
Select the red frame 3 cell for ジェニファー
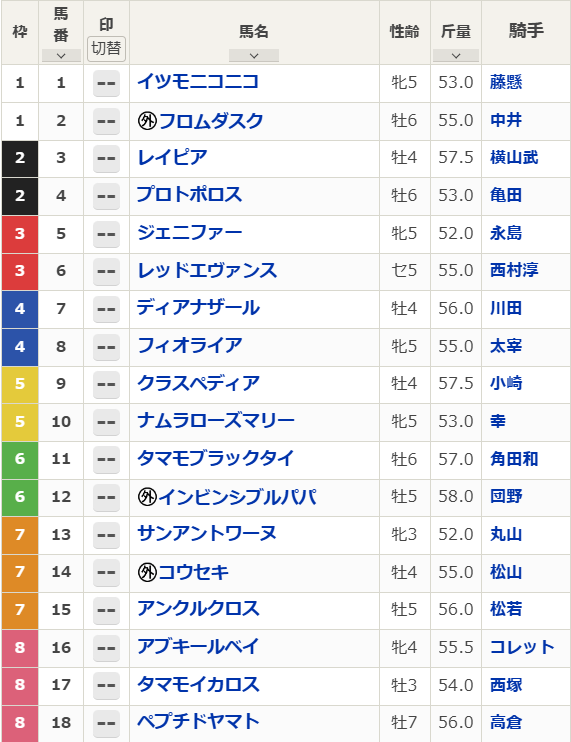(20, 234)
